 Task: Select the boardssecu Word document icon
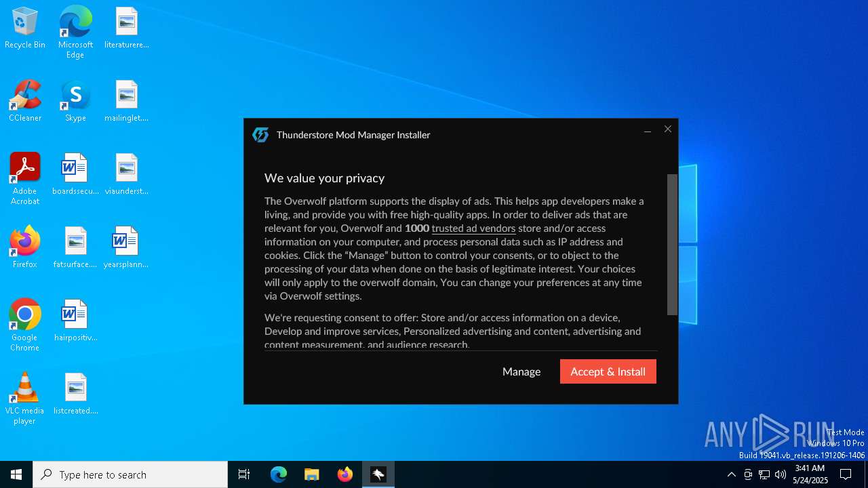75,175
